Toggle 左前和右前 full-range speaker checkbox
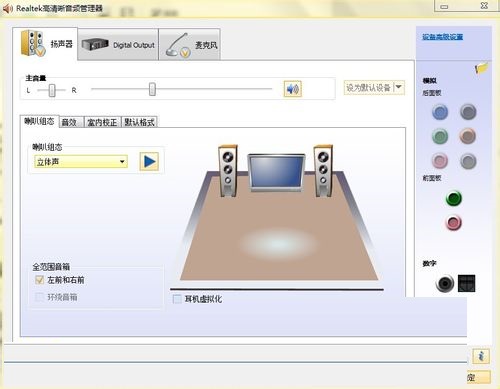This screenshot has height=389, width=500. pyautogui.click(x=39, y=280)
